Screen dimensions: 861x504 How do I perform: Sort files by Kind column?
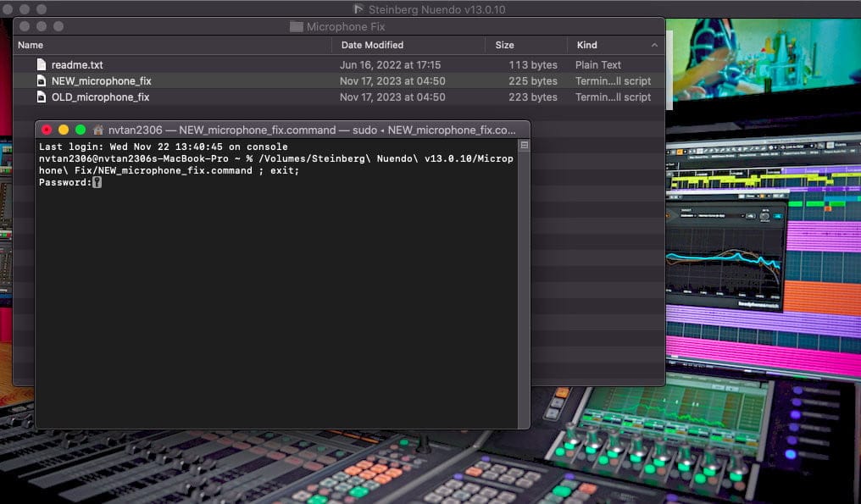click(586, 45)
